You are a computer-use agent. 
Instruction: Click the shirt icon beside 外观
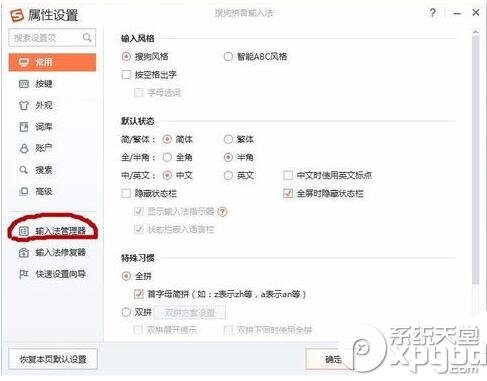tap(24, 105)
